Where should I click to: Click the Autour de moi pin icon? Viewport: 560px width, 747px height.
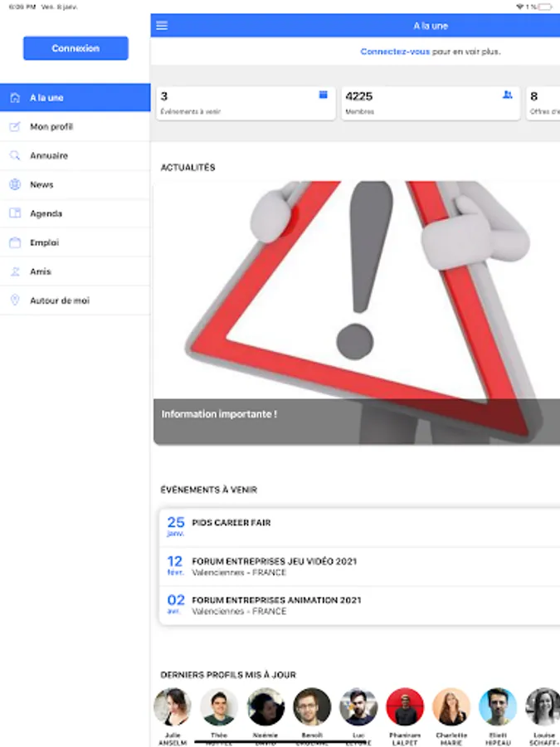pos(15,300)
